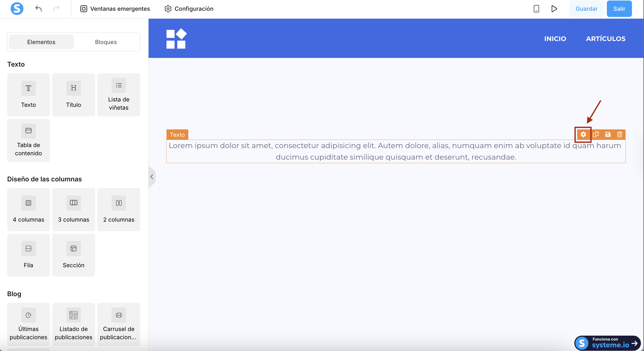Pick the Sección layout element
Viewport: 644px width, 351px height.
coord(74,255)
